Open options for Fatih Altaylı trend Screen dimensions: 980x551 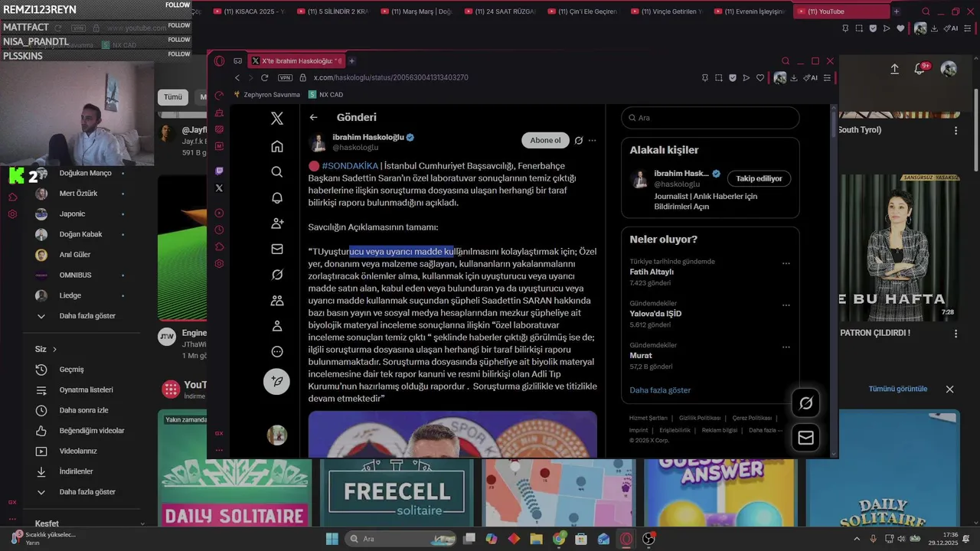[x=786, y=263]
